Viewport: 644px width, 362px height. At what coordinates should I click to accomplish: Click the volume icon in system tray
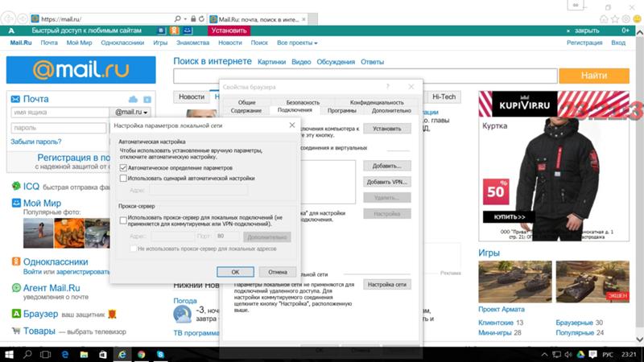[x=568, y=354]
